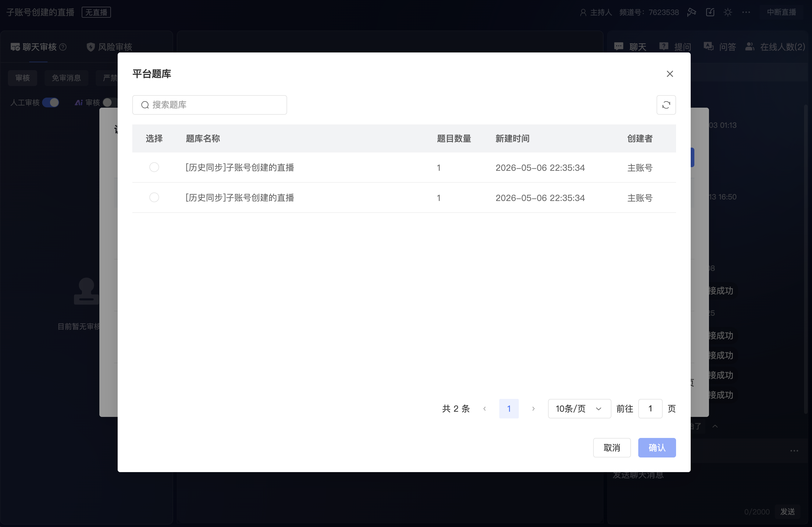Switch to the 风险审核 tab in background

point(109,47)
